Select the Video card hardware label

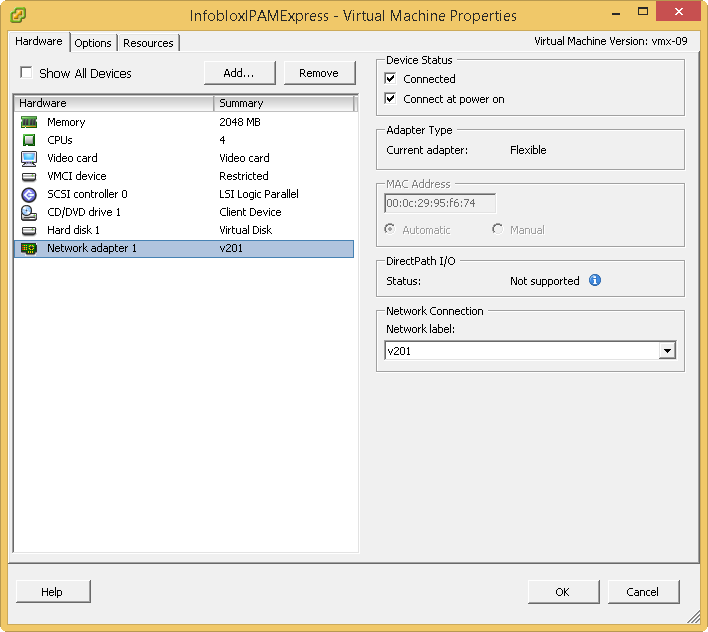point(72,158)
